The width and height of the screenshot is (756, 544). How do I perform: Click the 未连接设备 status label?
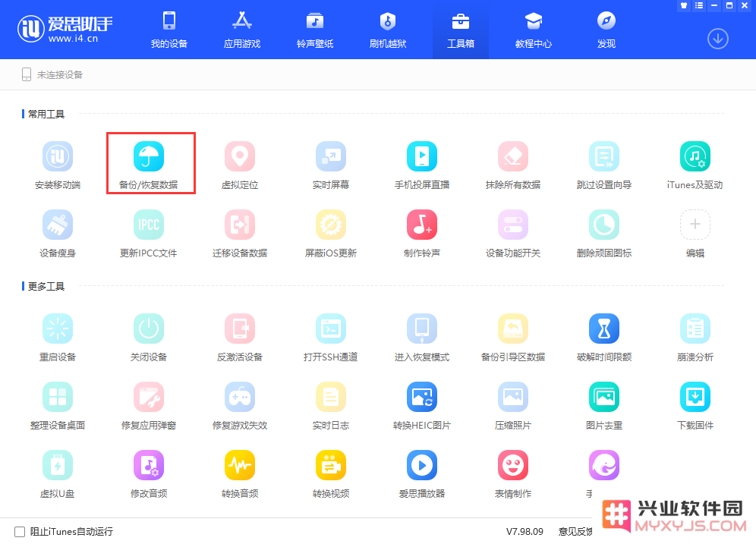60,74
